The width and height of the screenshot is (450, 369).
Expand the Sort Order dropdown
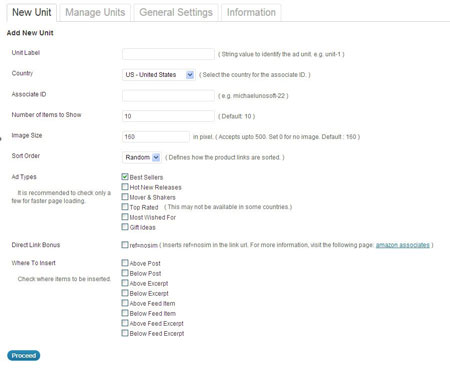point(142,157)
